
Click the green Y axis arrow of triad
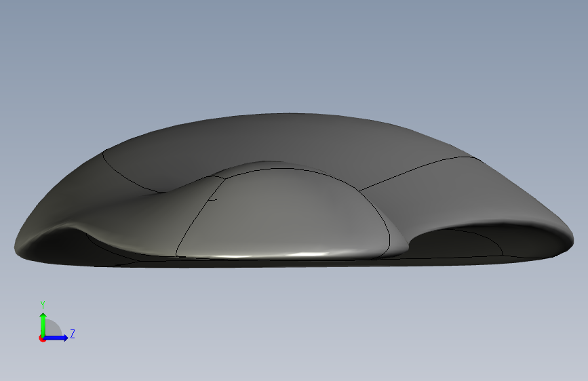(x=43, y=325)
